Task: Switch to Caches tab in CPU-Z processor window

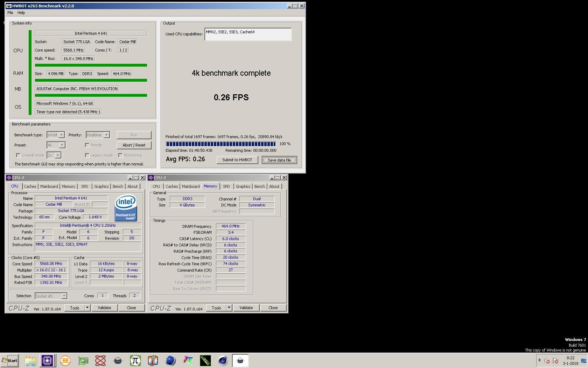Action: tap(30, 186)
